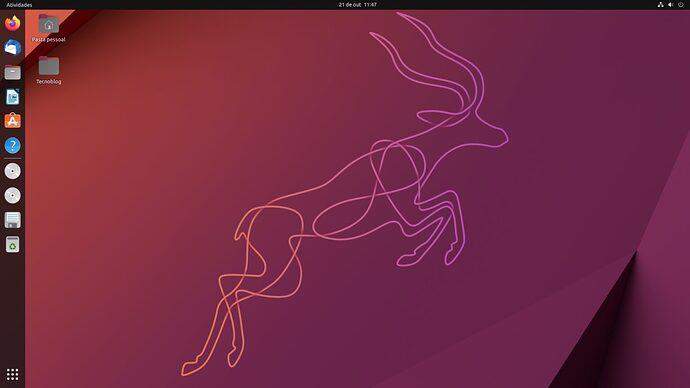Image resolution: width=690 pixels, height=388 pixels.
Task: Select the Tecnoblog desktop folder
Action: 48,70
